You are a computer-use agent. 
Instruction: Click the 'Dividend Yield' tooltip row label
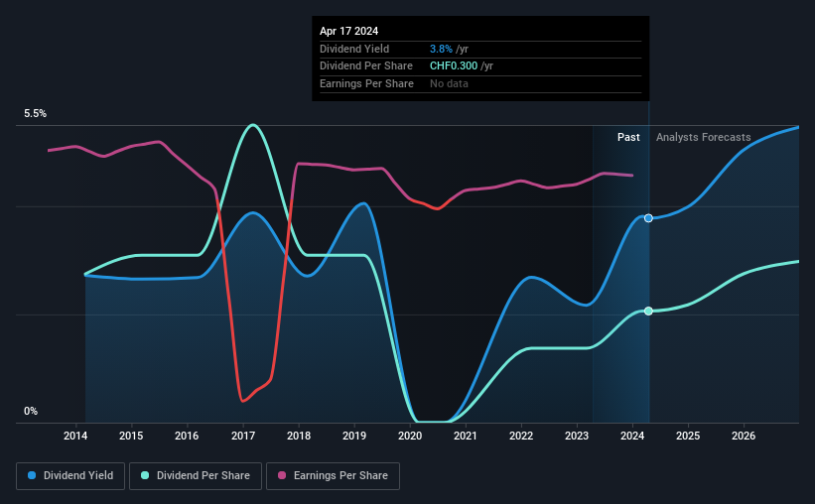point(354,49)
